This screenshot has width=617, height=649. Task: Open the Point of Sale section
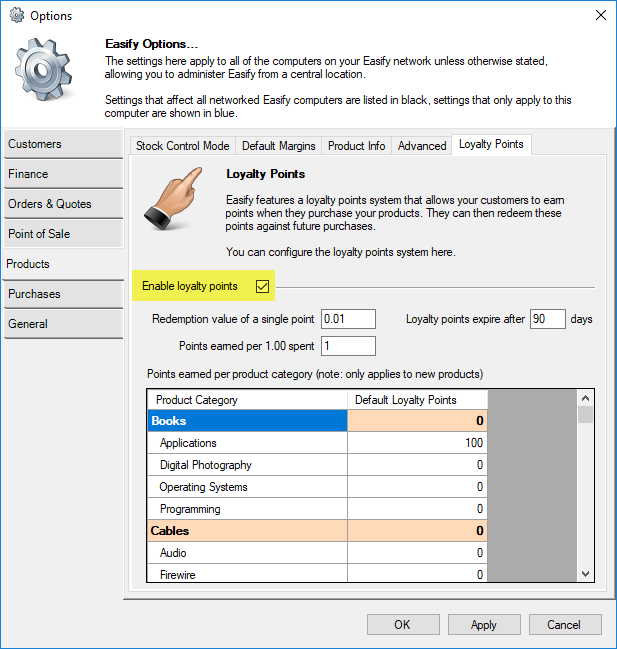(63, 234)
